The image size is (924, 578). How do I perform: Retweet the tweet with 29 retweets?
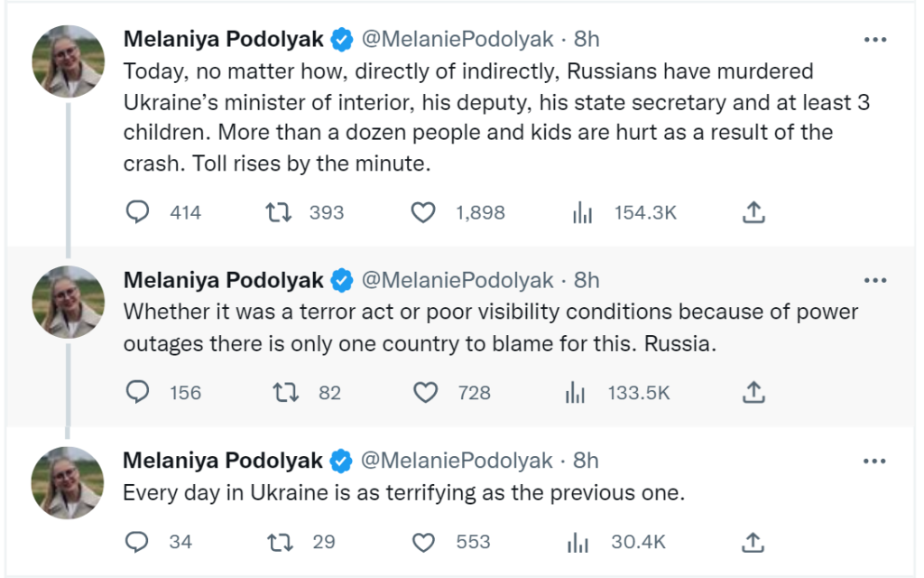pos(280,542)
